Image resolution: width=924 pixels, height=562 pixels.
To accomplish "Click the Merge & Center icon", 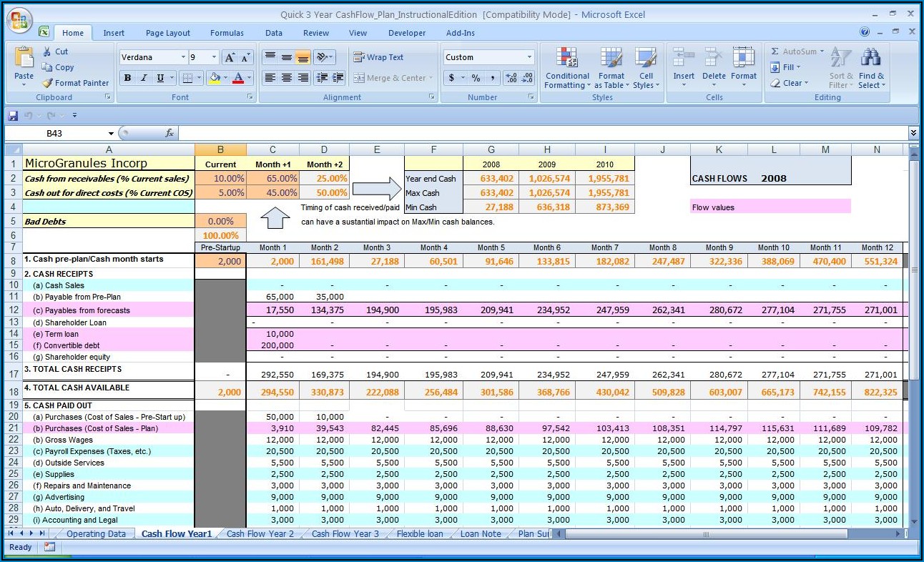I will pyautogui.click(x=359, y=78).
